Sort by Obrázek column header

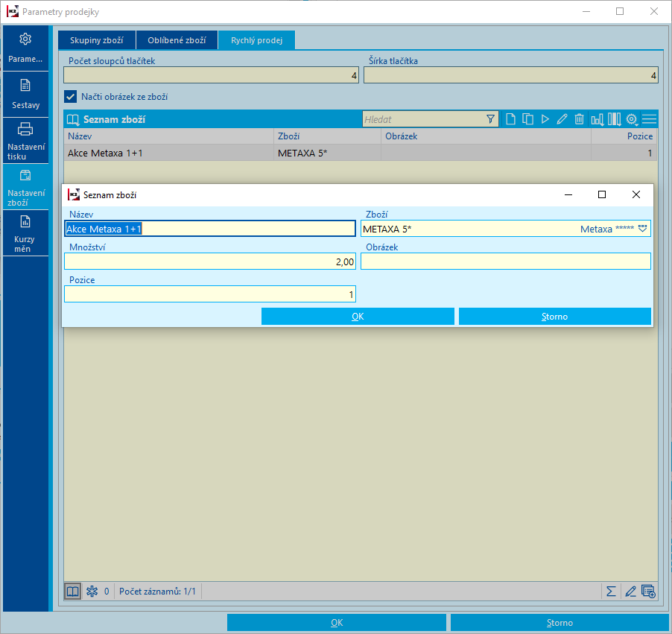tap(486, 136)
